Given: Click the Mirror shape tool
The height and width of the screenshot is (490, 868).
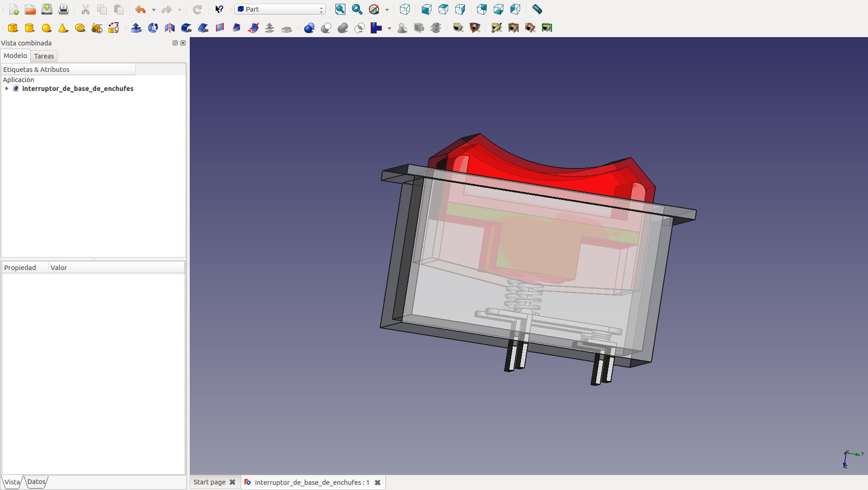Looking at the screenshot, I should 170,28.
